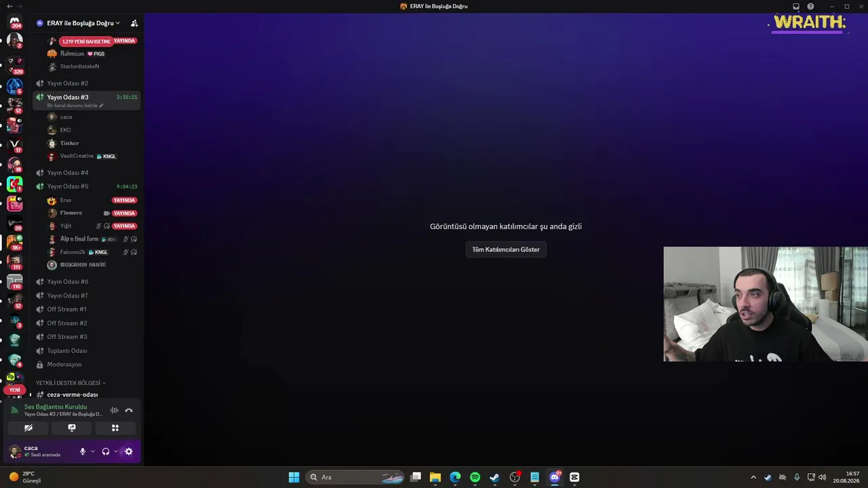Watch Flomore's stream via the YAYINDA badge
868x488 pixels.
click(125, 213)
